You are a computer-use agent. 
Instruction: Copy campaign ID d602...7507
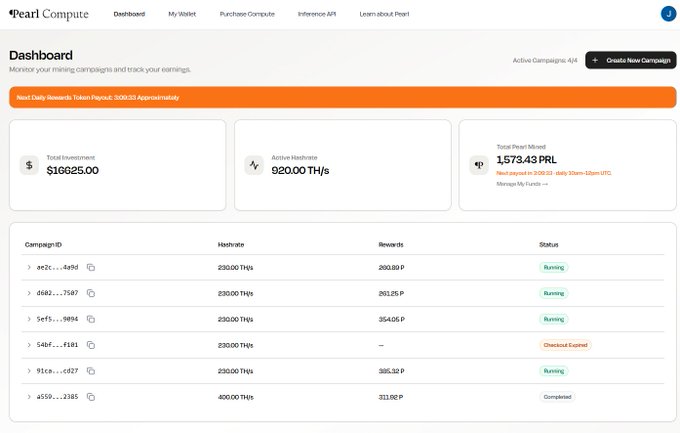pyautogui.click(x=91, y=293)
